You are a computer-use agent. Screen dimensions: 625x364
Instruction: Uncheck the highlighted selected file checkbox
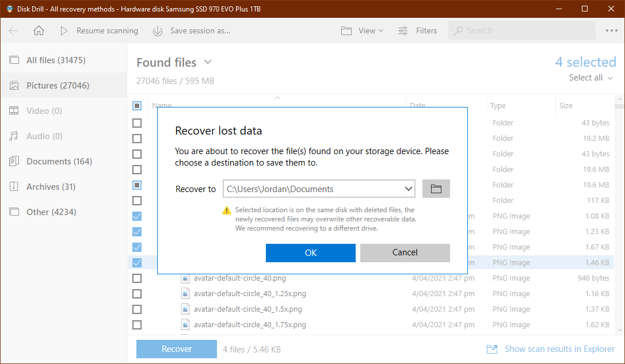coord(136,262)
